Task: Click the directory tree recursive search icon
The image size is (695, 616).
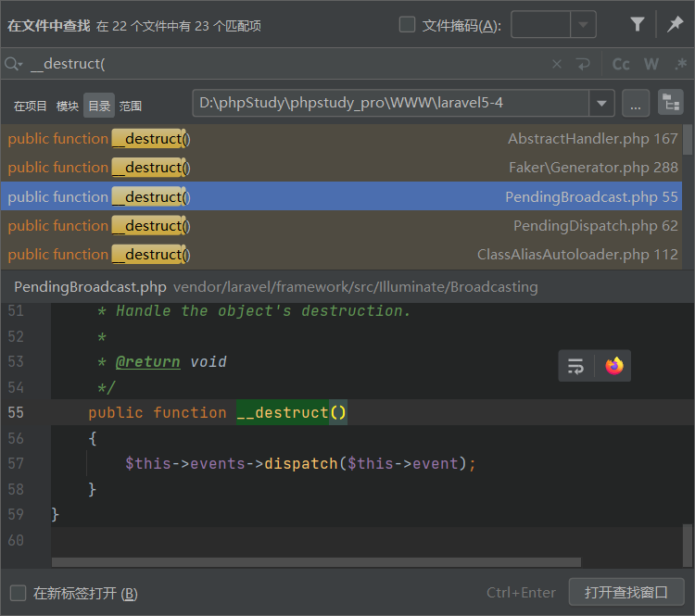Action: [x=670, y=104]
